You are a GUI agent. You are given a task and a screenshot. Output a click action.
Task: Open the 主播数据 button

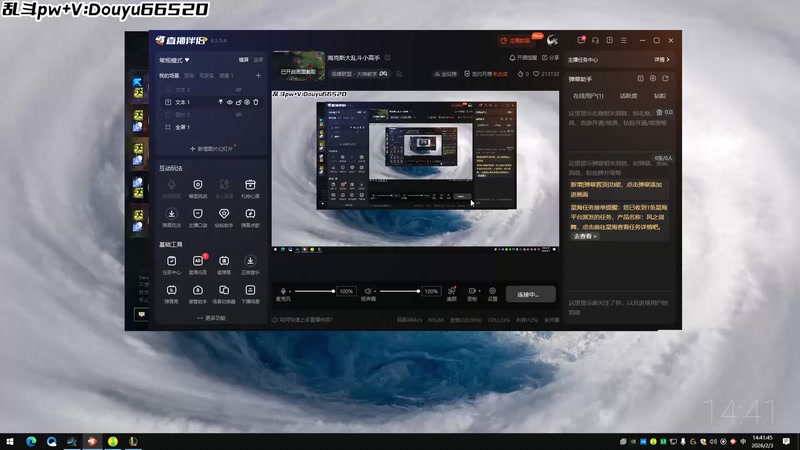coord(516,40)
